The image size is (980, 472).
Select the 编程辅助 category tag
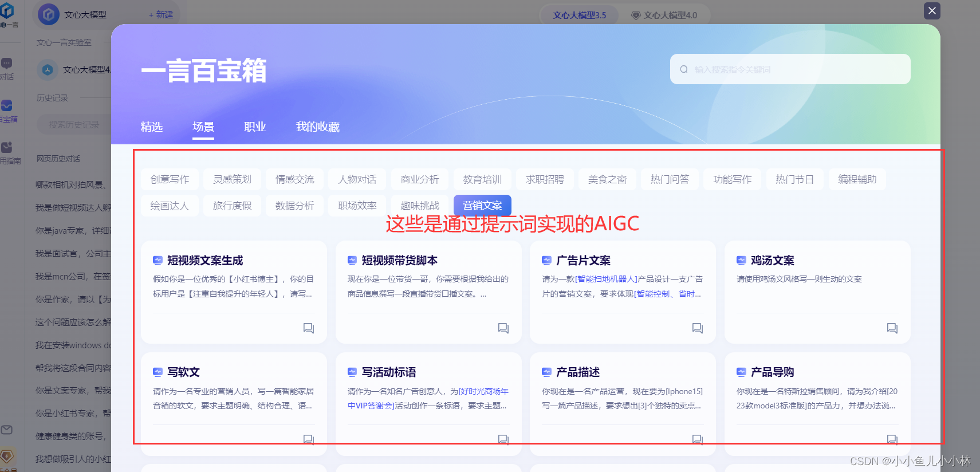tap(857, 179)
